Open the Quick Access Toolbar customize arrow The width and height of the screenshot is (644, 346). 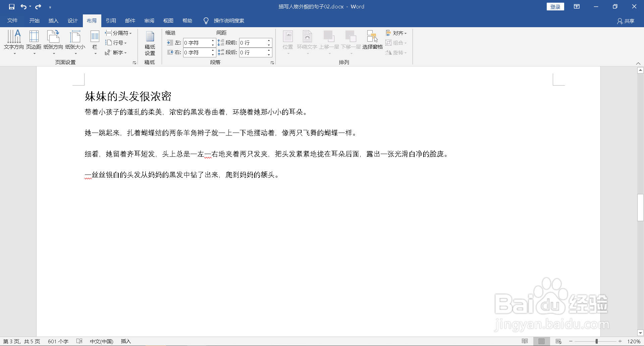click(50, 7)
